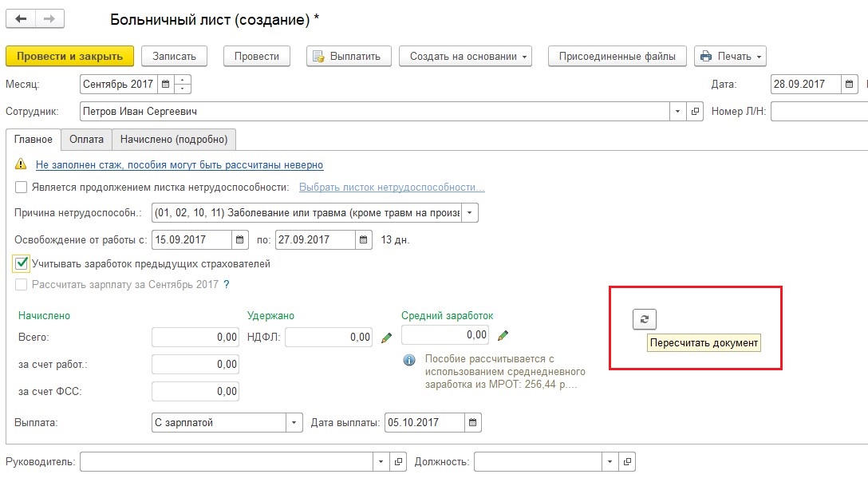The height and width of the screenshot is (478, 868).
Task: Open the Сотрудник record via open-form icon
Action: click(695, 112)
